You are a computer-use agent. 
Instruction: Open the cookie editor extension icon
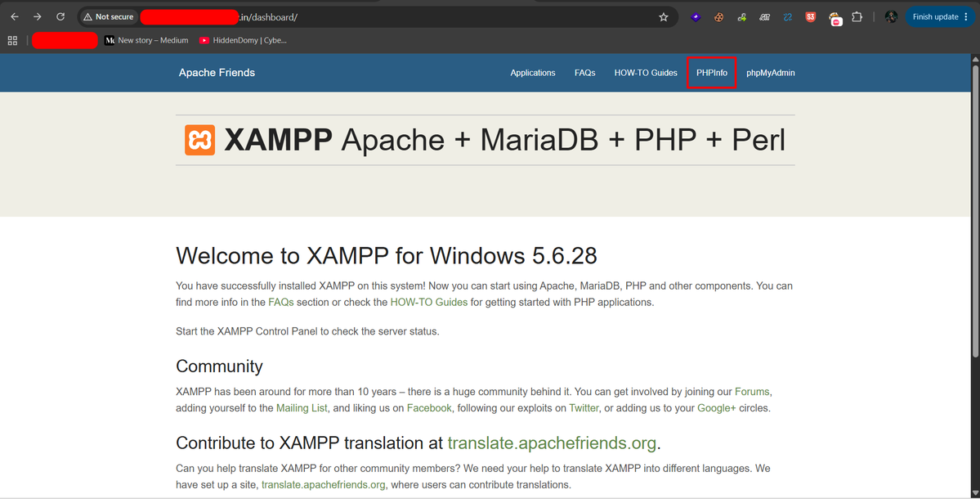(x=718, y=17)
